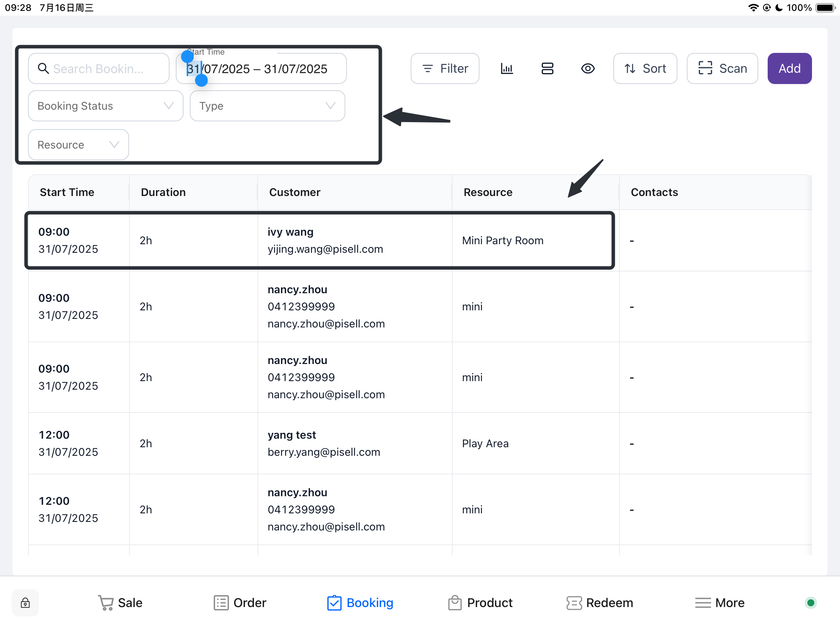Expand the Booking Status dropdown
840x630 pixels.
105,106
